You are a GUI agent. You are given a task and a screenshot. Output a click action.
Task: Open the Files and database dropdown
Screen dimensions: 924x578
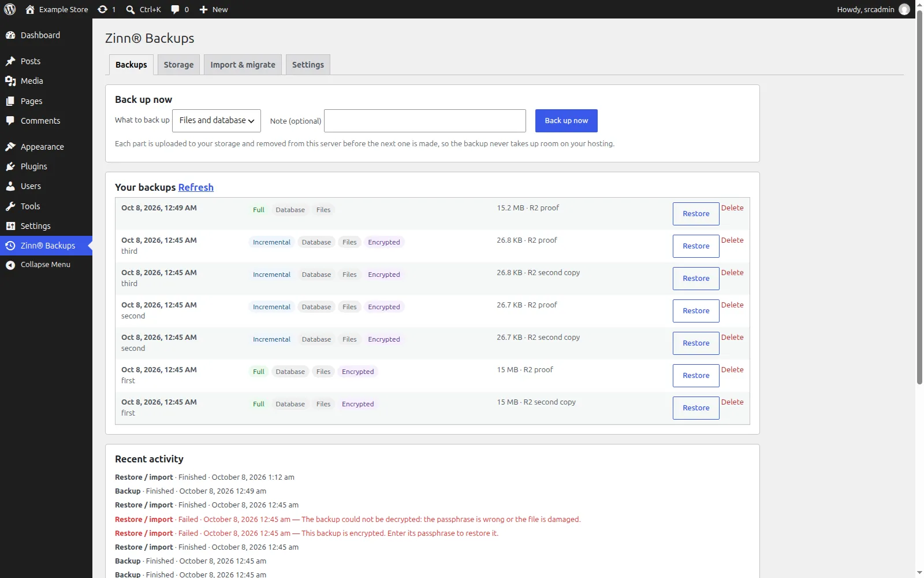[217, 121]
